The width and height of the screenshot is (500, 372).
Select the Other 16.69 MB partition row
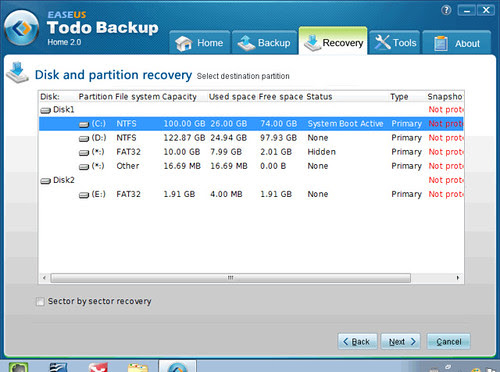(251, 166)
